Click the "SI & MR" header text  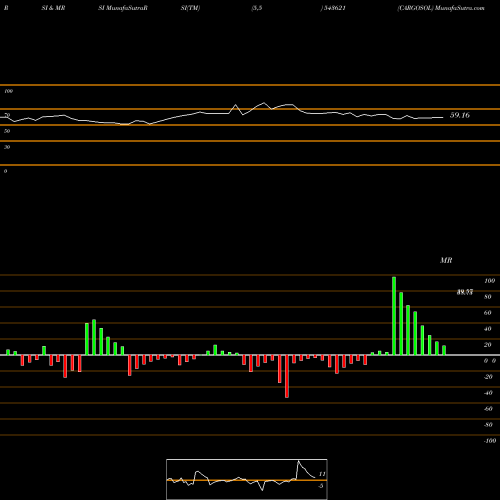pos(53,8)
